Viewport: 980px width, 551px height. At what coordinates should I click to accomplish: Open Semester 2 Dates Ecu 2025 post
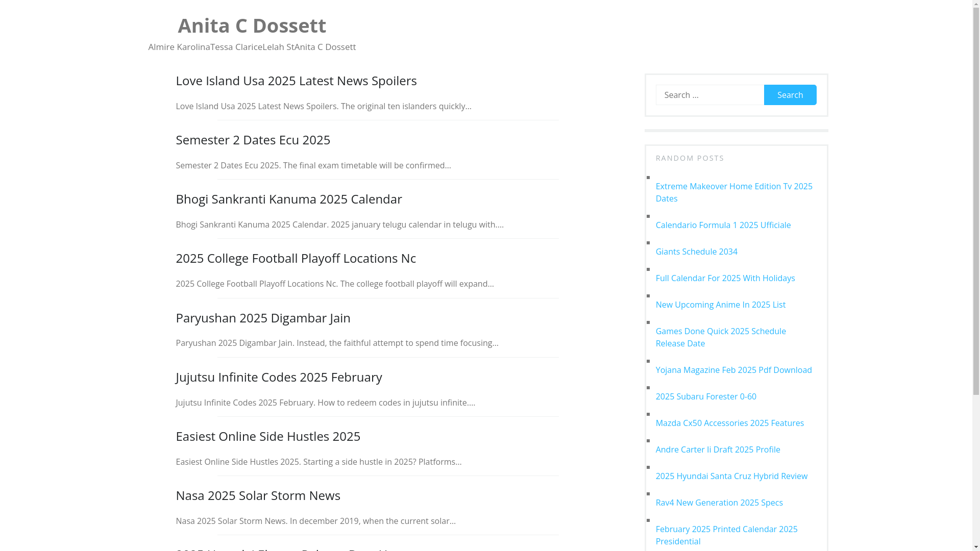click(253, 140)
